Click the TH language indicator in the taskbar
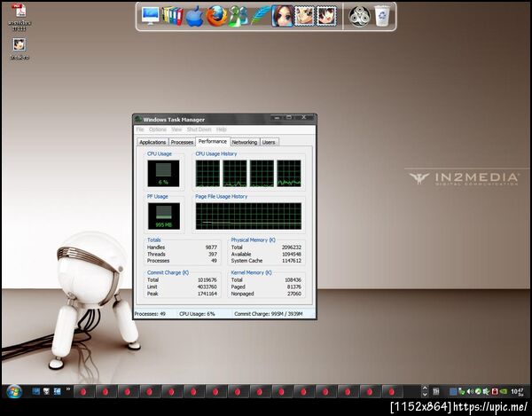 click(436, 391)
